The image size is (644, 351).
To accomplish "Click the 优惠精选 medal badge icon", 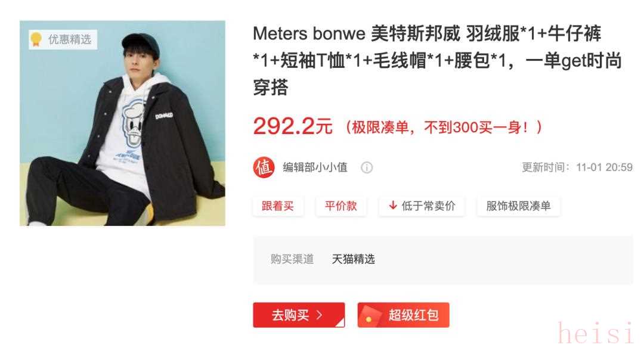I will (36, 39).
